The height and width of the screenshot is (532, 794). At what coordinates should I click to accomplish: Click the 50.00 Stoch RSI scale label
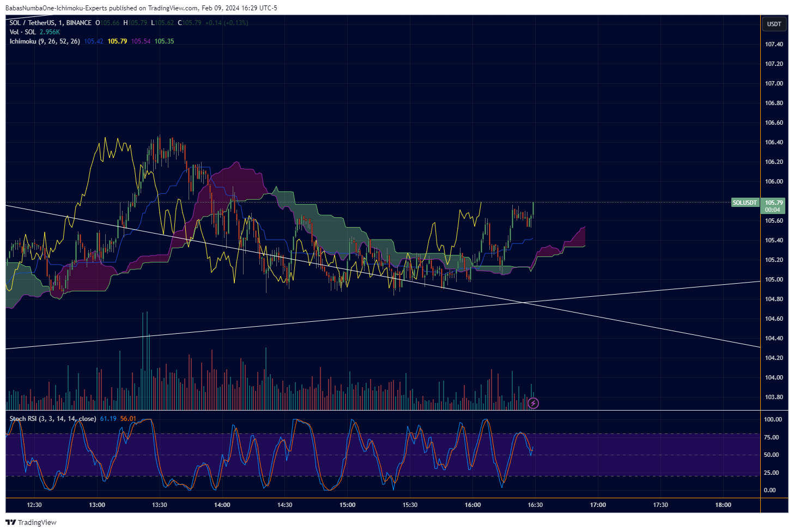[x=771, y=455]
